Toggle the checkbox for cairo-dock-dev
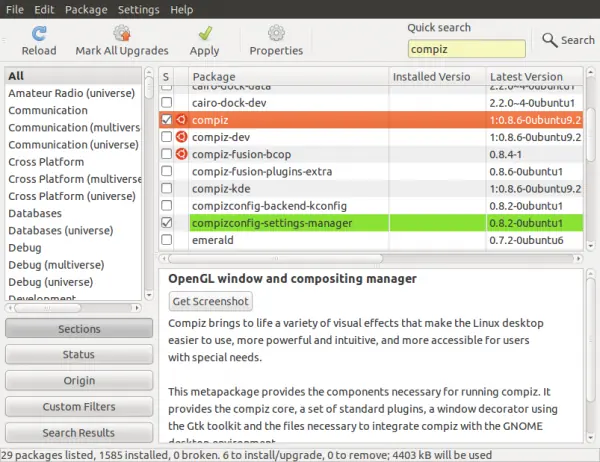 [166, 102]
